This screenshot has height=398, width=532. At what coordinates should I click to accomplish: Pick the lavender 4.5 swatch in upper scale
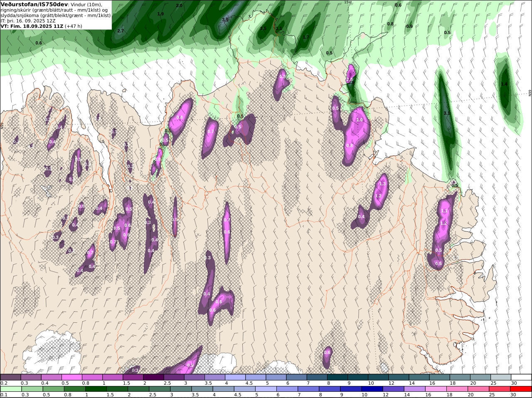(256, 377)
